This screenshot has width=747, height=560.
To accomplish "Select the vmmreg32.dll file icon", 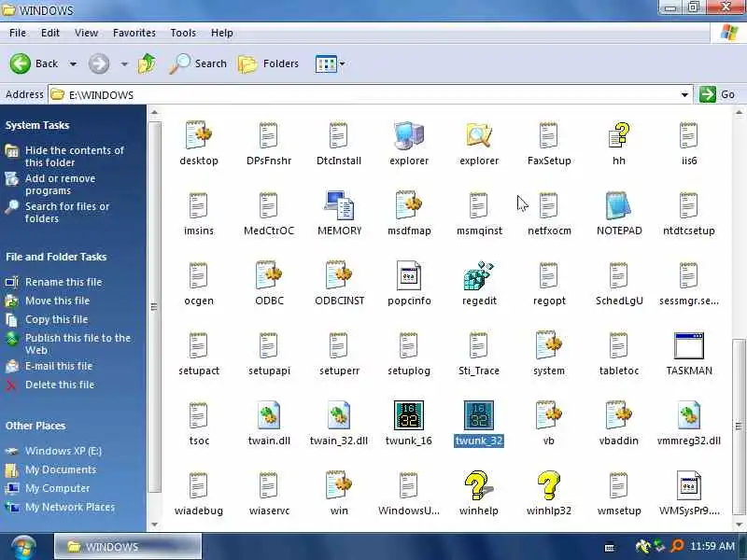I will click(x=689, y=415).
